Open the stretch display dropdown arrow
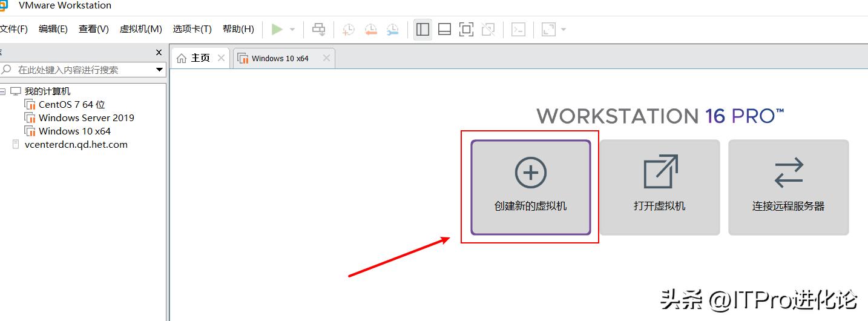The width and height of the screenshot is (868, 321). (x=564, y=29)
